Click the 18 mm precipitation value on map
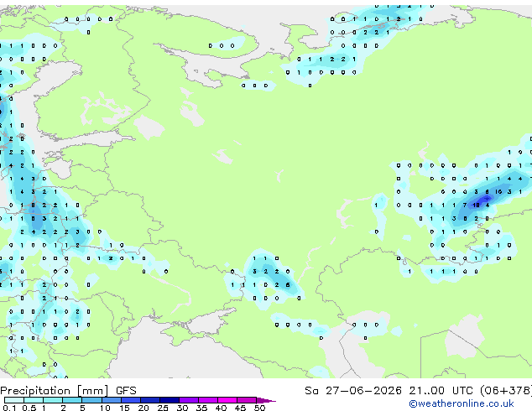The image size is (532, 411). [476, 205]
